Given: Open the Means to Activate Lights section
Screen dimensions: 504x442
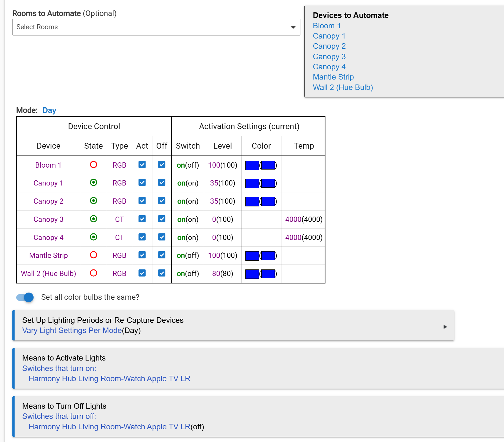Looking at the screenshot, I should pos(64,358).
